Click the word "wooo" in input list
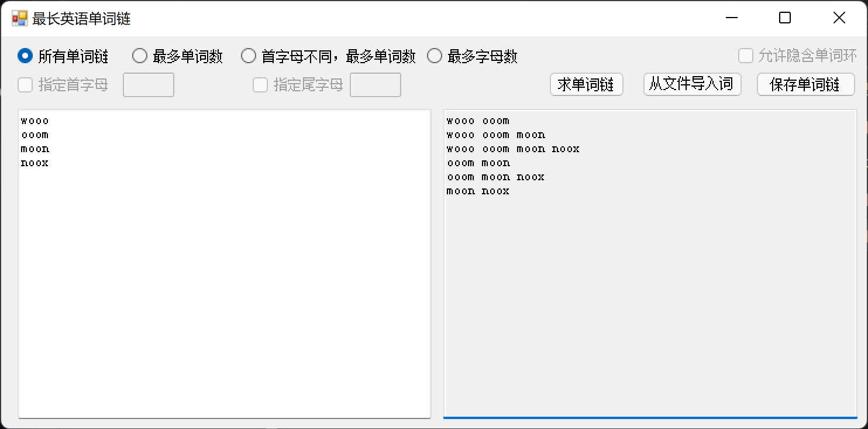868x429 pixels. click(35, 121)
